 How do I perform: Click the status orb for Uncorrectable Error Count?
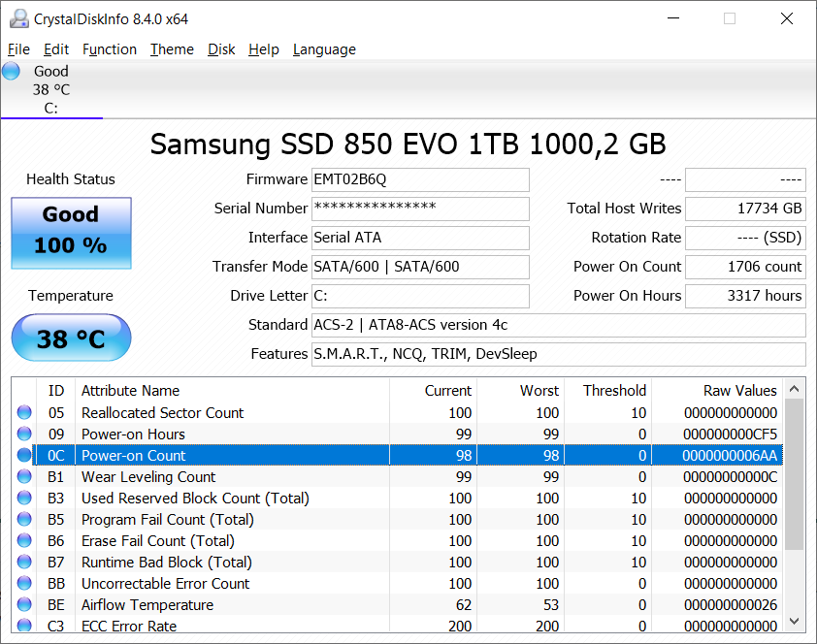(24, 584)
